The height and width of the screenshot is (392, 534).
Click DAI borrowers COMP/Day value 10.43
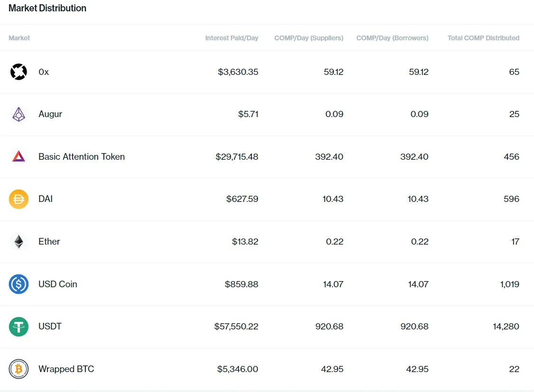tap(418, 199)
